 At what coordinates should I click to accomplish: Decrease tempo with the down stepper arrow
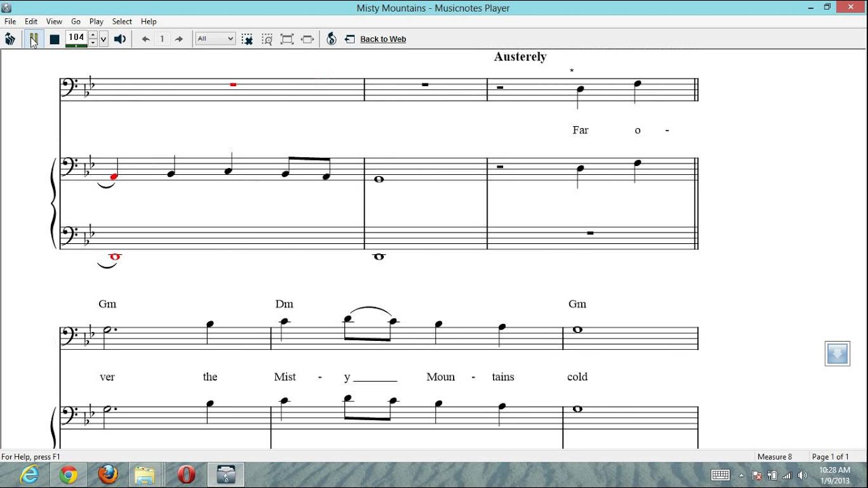[x=93, y=43]
